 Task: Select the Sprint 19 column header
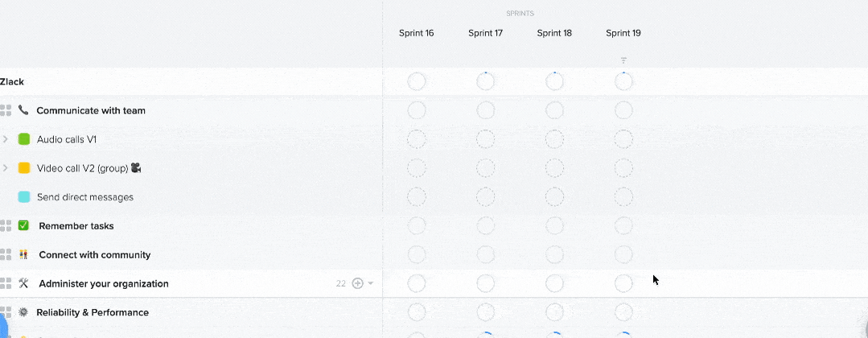(623, 33)
